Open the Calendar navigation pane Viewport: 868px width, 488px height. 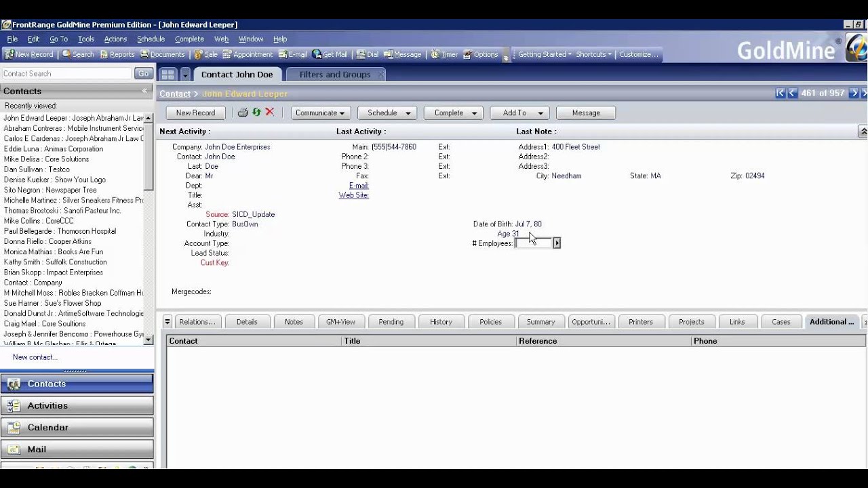(77, 427)
